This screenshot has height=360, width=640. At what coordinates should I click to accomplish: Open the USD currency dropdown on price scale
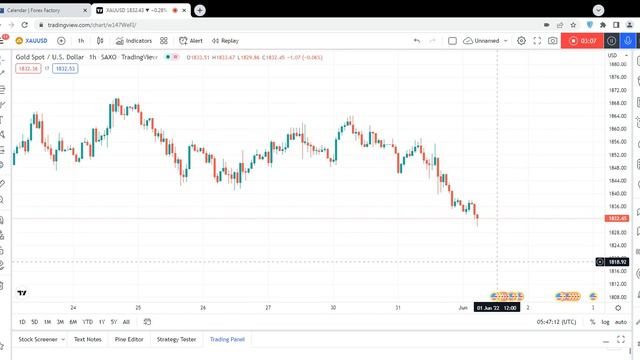[x=617, y=55]
